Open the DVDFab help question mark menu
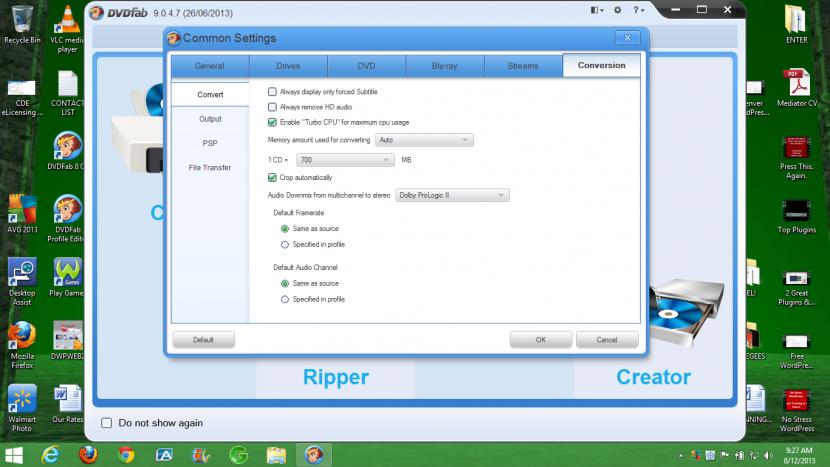The width and height of the screenshot is (830, 467). coord(638,10)
